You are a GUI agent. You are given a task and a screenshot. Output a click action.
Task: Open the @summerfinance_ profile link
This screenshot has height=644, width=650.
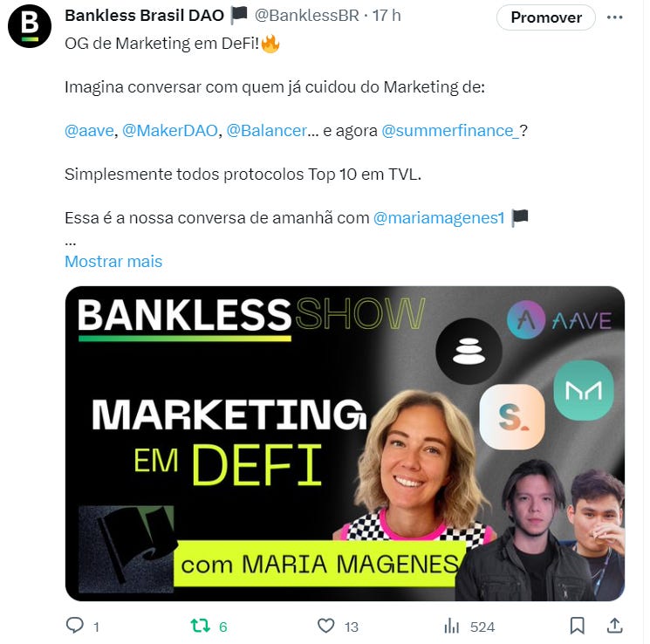(x=450, y=131)
